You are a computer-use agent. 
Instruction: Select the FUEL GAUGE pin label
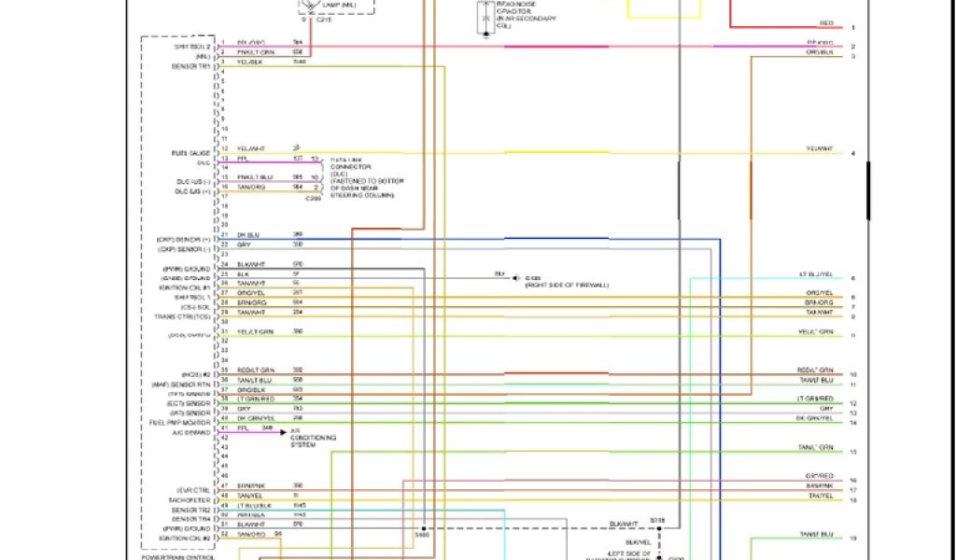(191, 152)
